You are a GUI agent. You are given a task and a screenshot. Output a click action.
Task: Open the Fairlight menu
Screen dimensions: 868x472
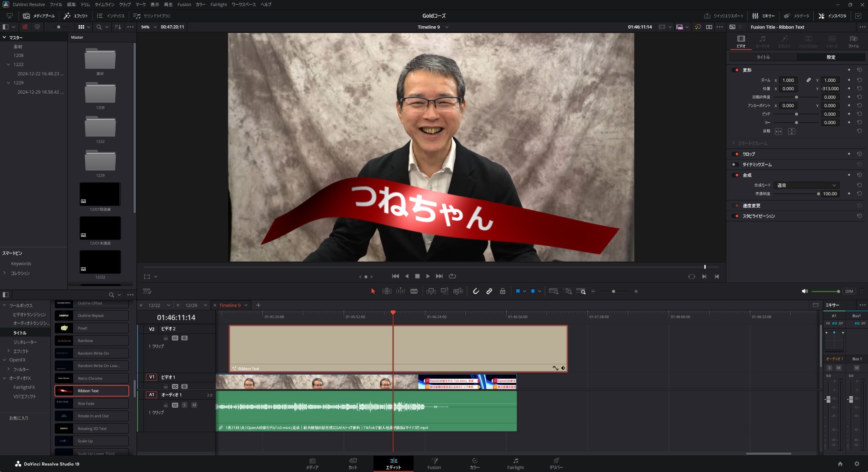[x=218, y=4]
